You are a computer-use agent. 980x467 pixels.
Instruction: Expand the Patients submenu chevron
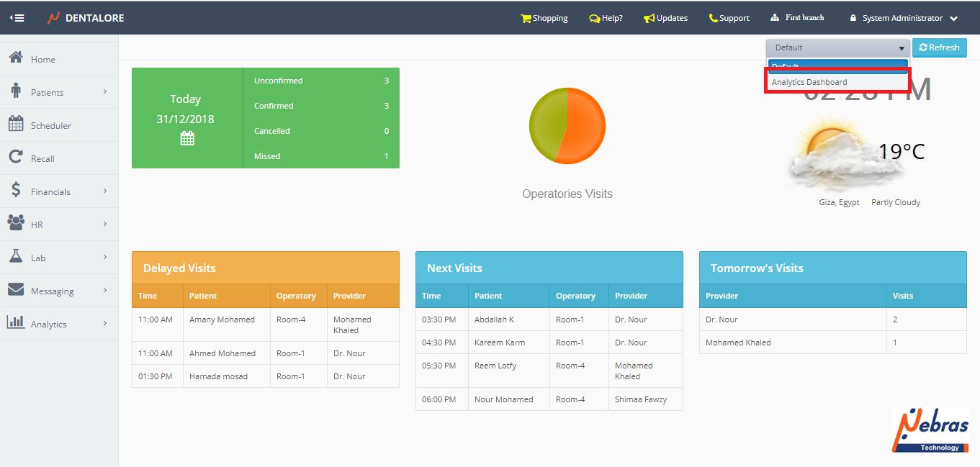[105, 92]
